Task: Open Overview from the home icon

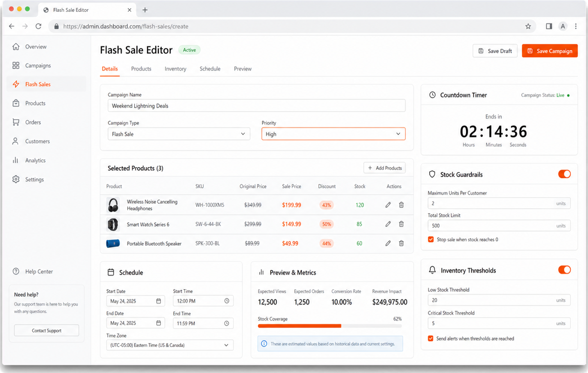Action: [x=16, y=47]
